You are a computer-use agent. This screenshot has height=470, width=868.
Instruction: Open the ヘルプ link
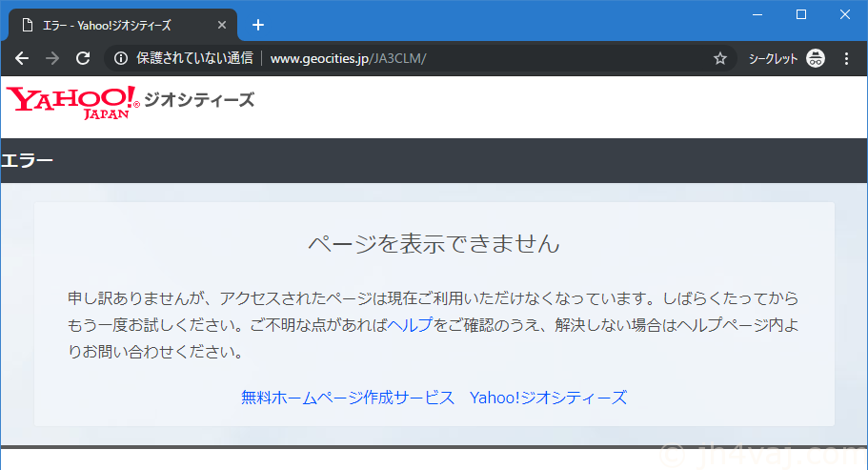coord(410,325)
